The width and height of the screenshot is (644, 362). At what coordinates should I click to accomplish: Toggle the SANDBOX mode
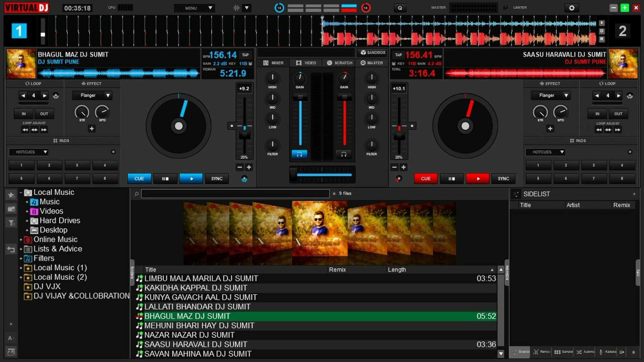[373, 53]
